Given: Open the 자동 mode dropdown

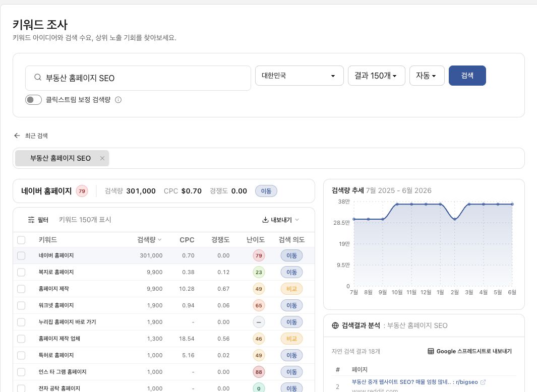Looking at the screenshot, I should pyautogui.click(x=427, y=76).
